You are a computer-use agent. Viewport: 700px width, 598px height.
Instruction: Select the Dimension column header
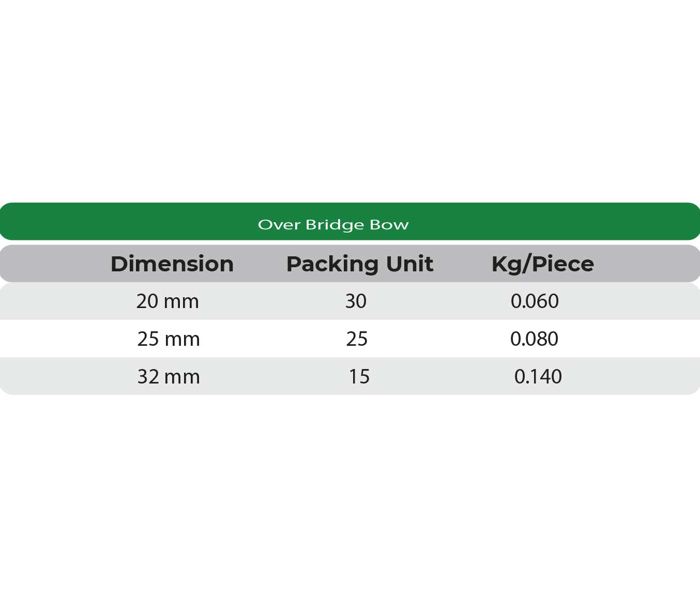[172, 264]
